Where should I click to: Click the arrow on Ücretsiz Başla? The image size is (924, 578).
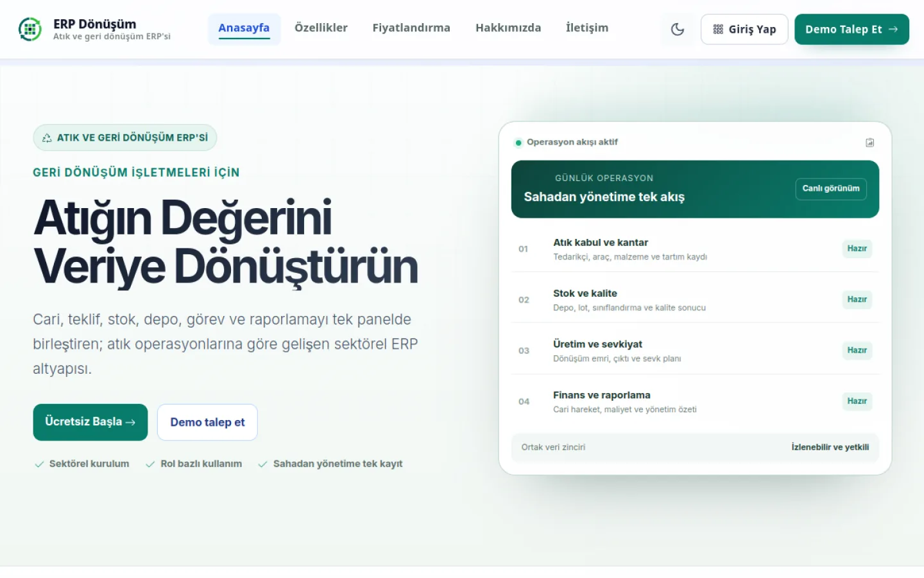[x=130, y=423]
